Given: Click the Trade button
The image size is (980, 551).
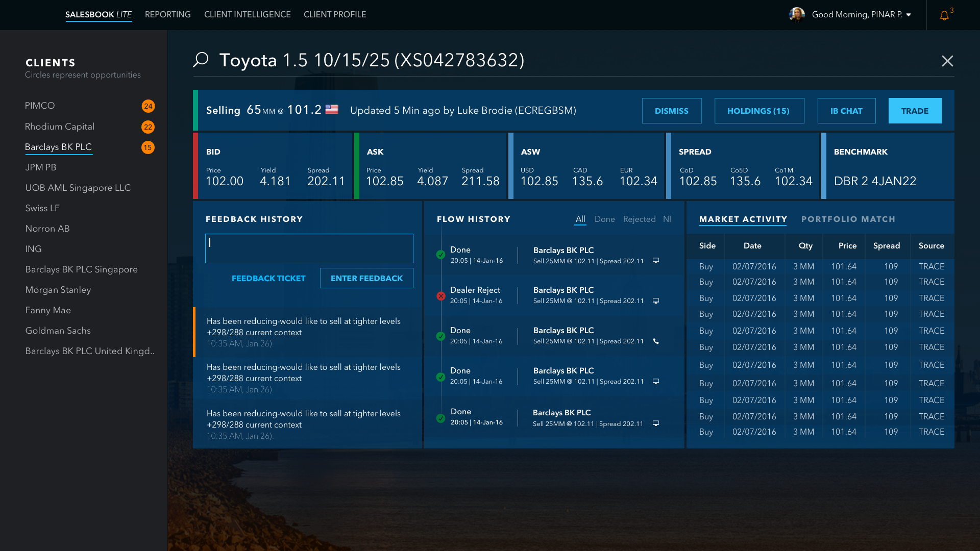Looking at the screenshot, I should coord(915,111).
